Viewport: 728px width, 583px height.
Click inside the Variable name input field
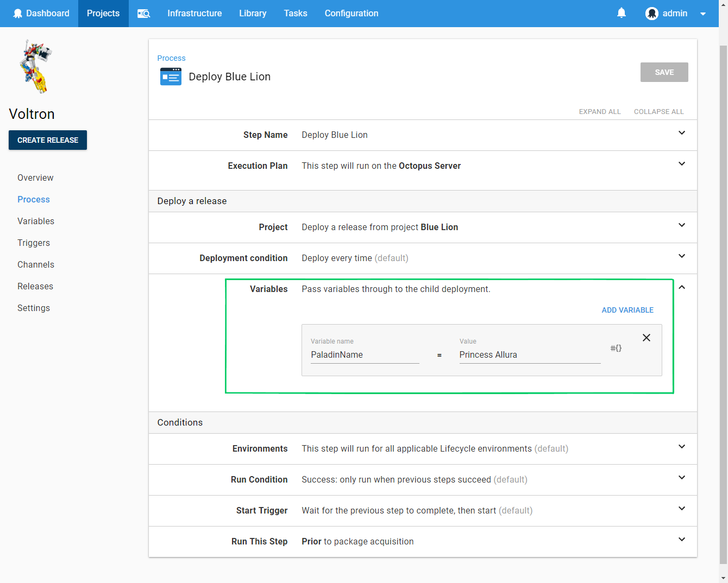365,354
